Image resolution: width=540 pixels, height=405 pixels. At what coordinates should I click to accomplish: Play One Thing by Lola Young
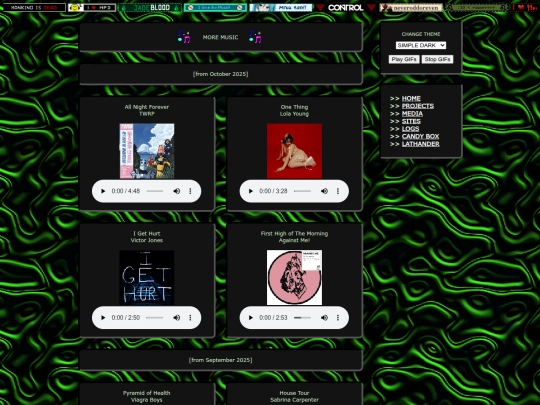coord(251,191)
